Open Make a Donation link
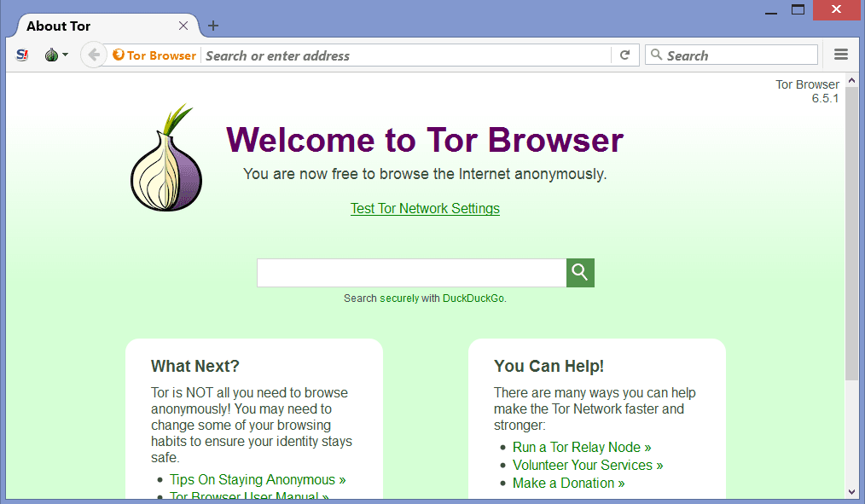The height and width of the screenshot is (504, 865). coord(568,483)
